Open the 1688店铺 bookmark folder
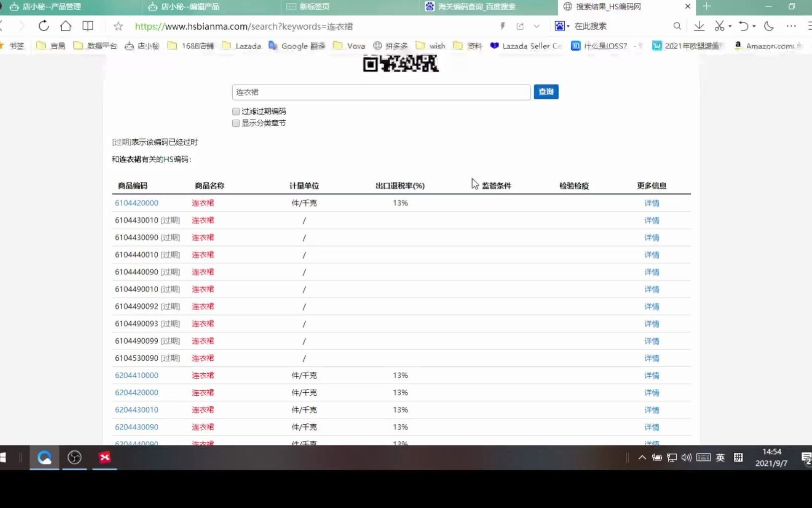The width and height of the screenshot is (812, 508). (191, 46)
